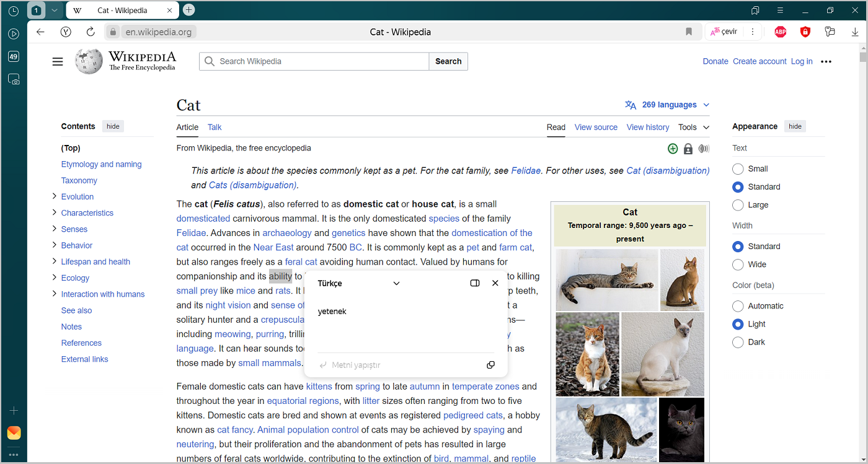Click the AdBlock Plus extension icon

click(x=780, y=32)
